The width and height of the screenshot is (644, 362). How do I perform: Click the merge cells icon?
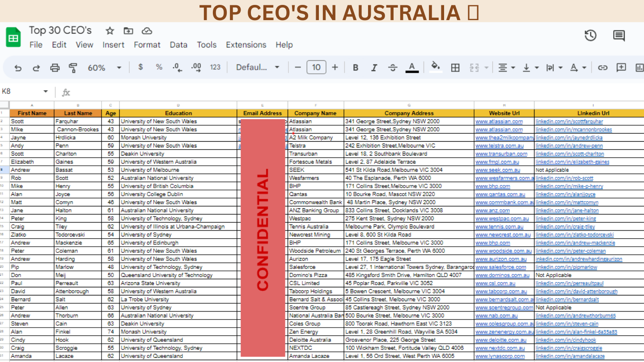[x=475, y=67]
